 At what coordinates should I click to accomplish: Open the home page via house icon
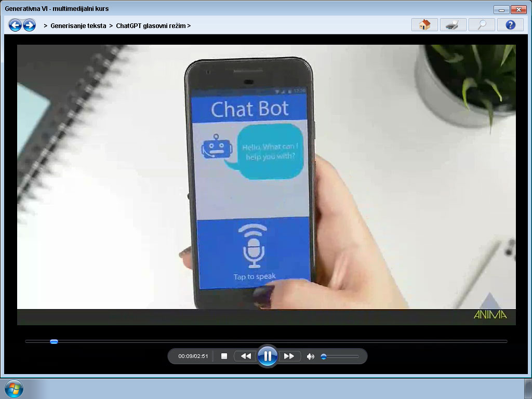pyautogui.click(x=424, y=25)
